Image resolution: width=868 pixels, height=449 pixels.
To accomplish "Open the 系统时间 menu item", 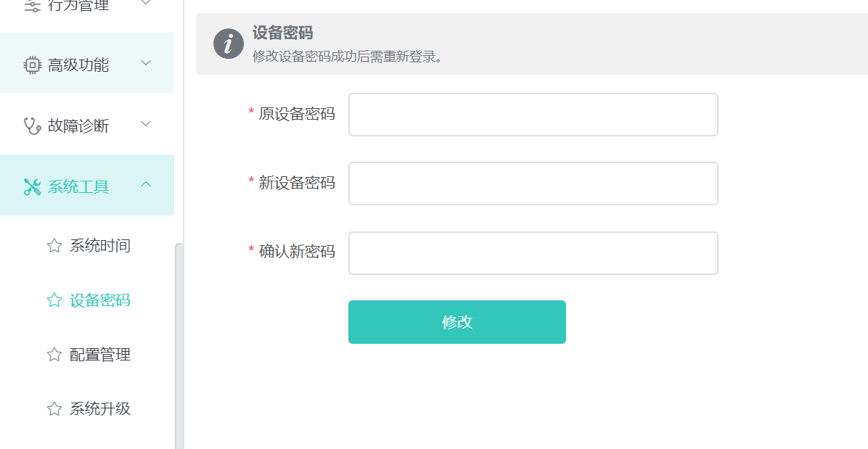I will pos(100,246).
